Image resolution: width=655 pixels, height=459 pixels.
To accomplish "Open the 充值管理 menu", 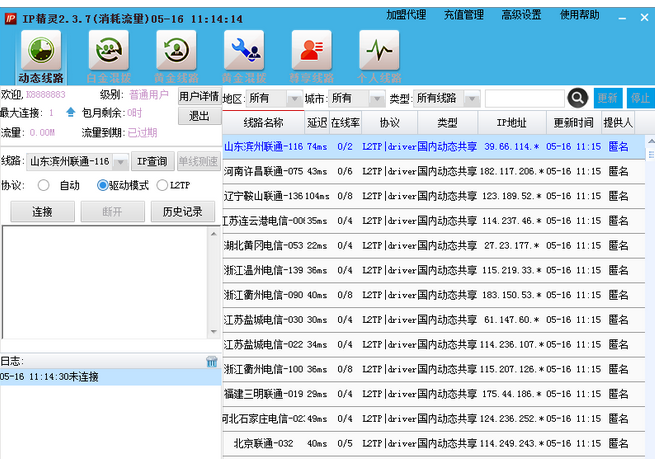I will pos(464,15).
